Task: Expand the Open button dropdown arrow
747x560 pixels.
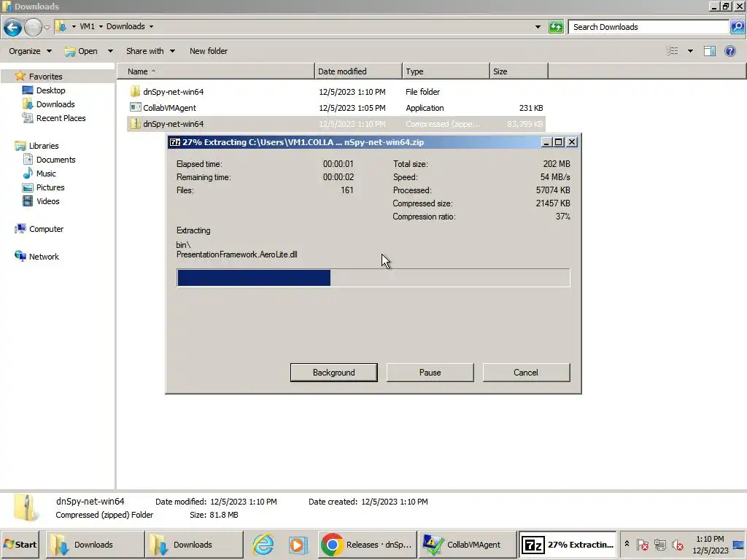Action: point(110,51)
